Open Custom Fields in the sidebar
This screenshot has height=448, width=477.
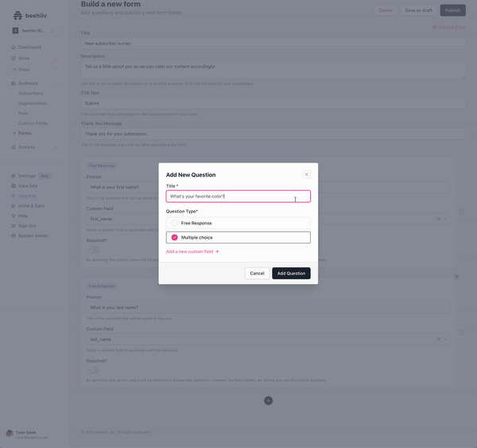(x=33, y=123)
